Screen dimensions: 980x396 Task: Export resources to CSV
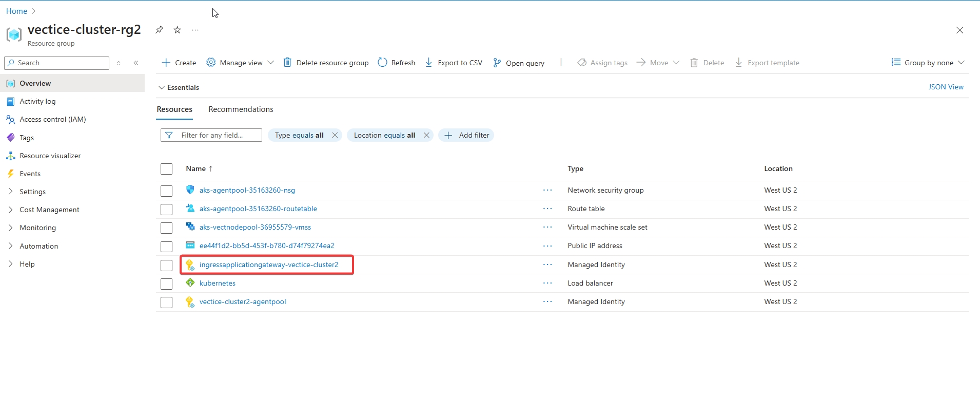tap(454, 63)
